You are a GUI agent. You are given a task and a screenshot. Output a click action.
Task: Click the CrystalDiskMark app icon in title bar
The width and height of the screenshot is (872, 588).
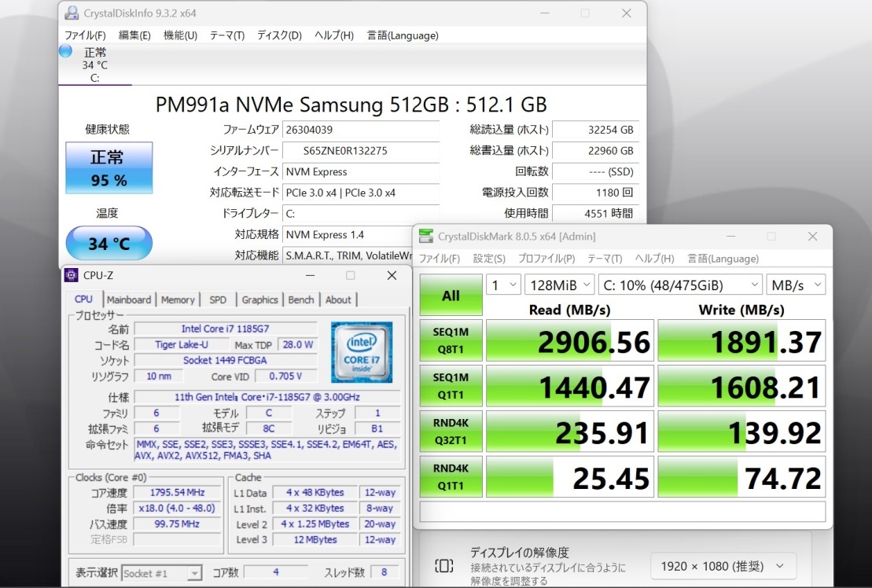click(x=426, y=236)
